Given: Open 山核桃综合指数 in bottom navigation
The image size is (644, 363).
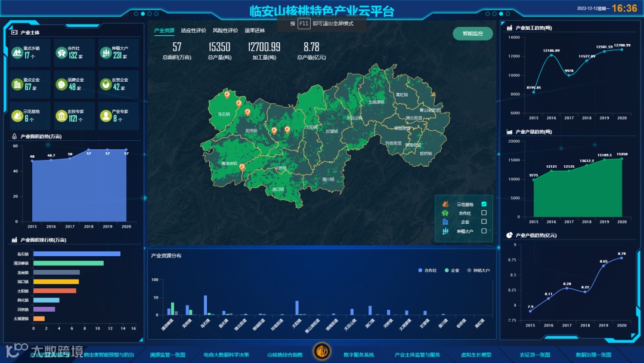Looking at the screenshot, I should (x=285, y=355).
